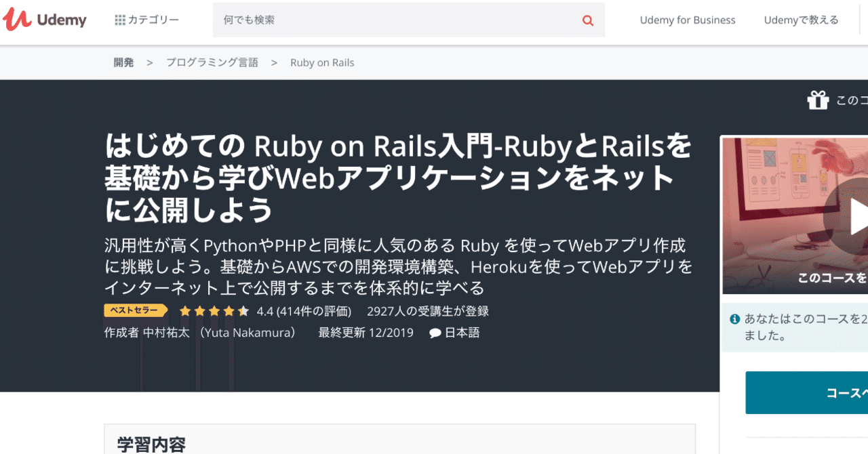Viewport: 868px width, 454px height.
Task: Click the gift icon for this course
Action: click(818, 100)
